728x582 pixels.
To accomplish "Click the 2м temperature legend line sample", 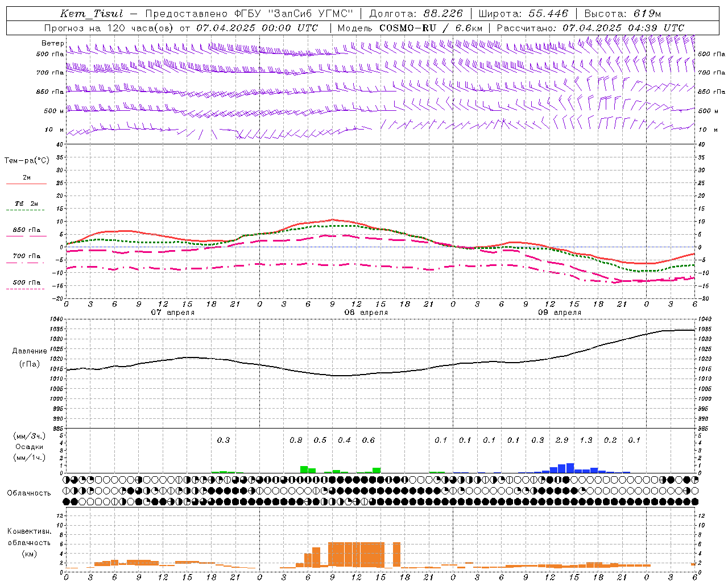I will 26,184.
